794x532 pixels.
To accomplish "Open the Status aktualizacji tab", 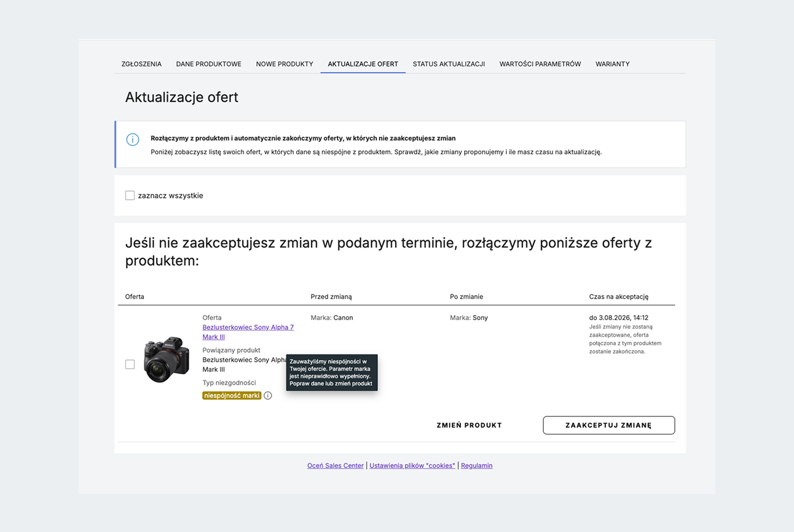I will click(x=449, y=64).
